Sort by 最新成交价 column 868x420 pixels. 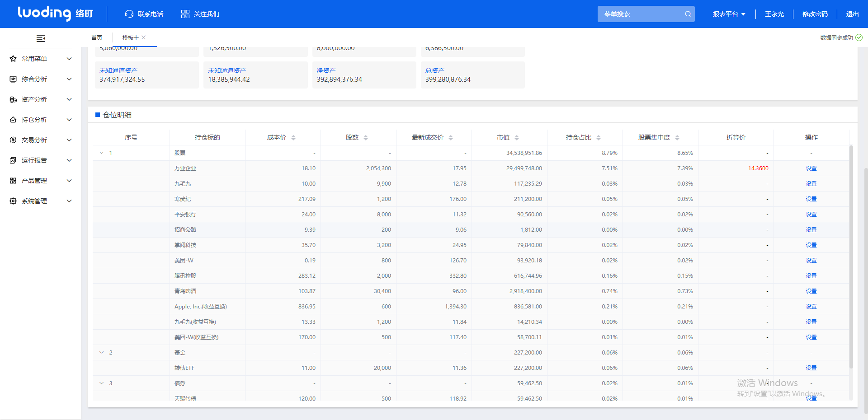pyautogui.click(x=451, y=138)
